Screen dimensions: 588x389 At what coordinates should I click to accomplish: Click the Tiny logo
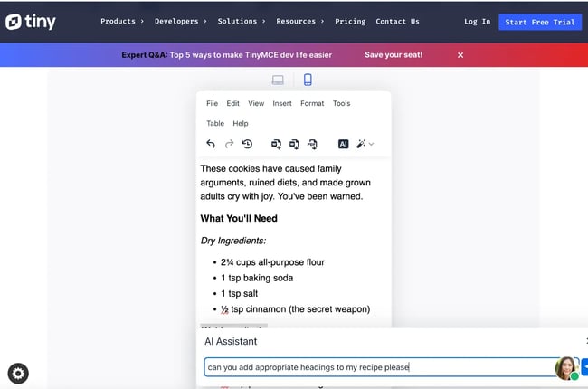click(x=31, y=22)
